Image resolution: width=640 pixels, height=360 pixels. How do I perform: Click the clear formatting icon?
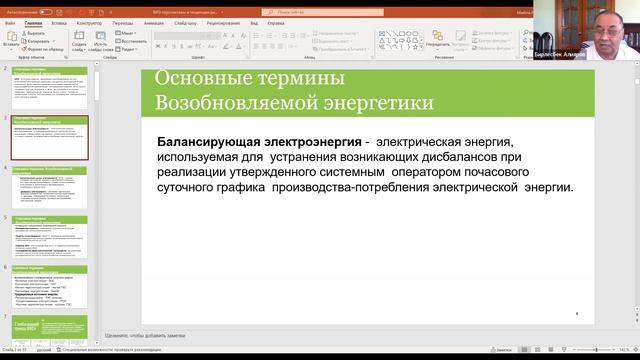point(243,36)
